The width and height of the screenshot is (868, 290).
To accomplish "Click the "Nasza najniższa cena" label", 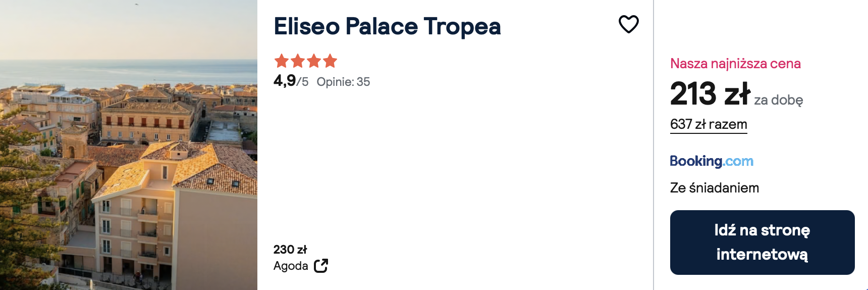I will coord(735,64).
